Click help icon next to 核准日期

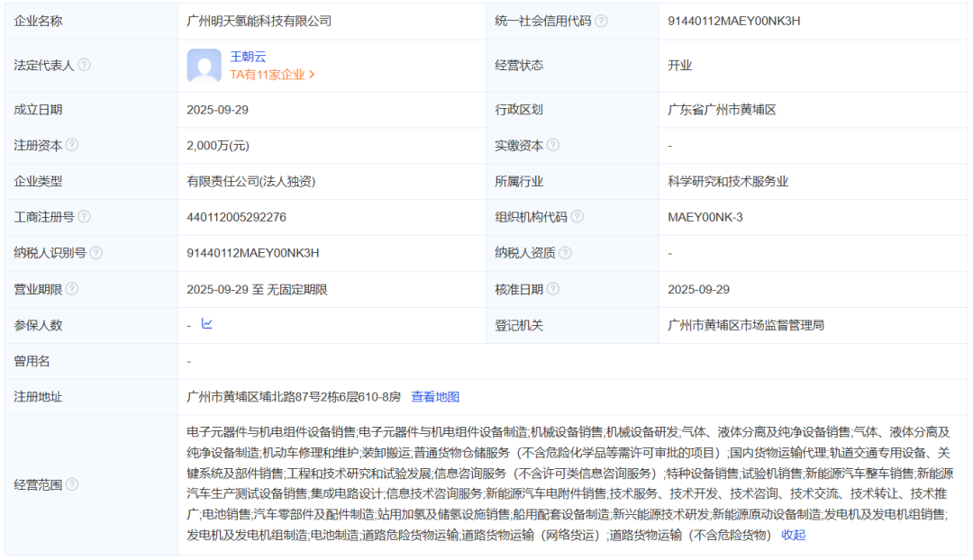coord(553,289)
